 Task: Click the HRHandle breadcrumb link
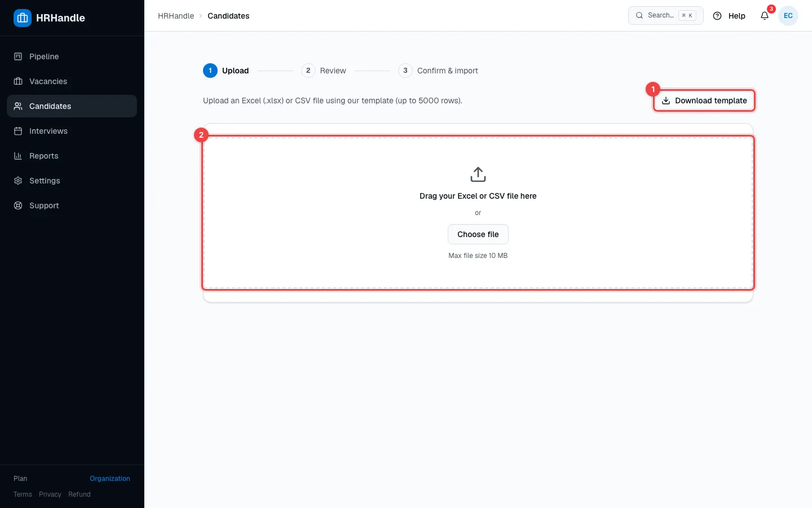176,16
